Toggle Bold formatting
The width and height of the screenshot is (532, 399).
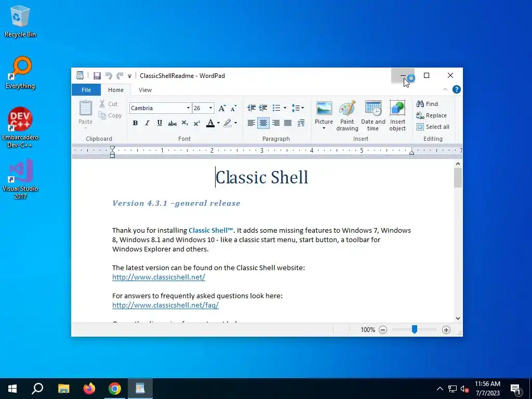coord(135,123)
